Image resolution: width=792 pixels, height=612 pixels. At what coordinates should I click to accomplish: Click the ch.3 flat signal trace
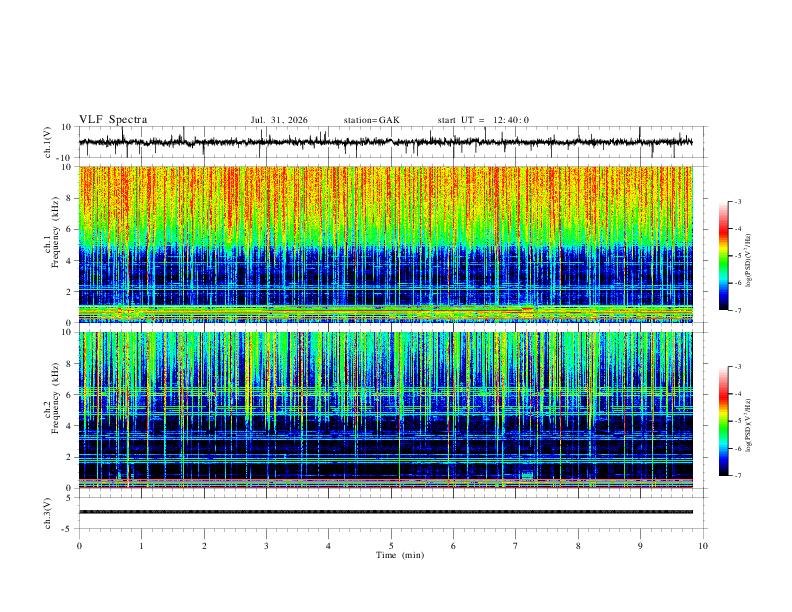[x=385, y=512]
